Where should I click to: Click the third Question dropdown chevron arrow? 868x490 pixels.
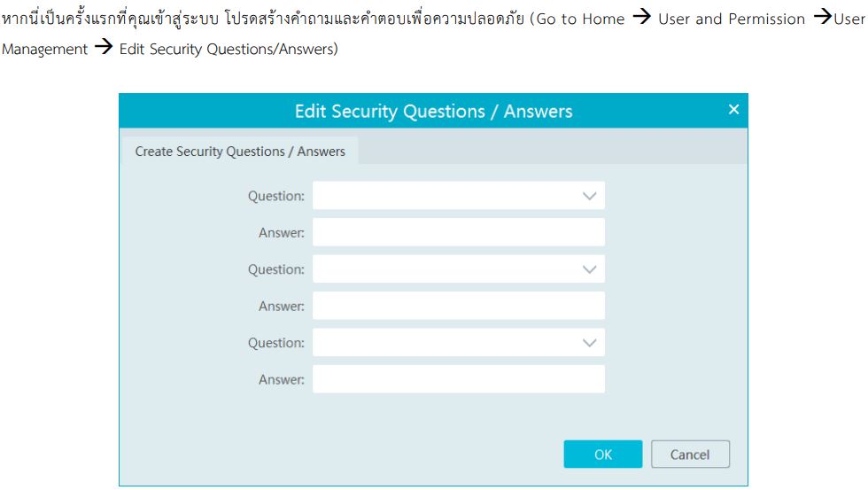point(590,343)
